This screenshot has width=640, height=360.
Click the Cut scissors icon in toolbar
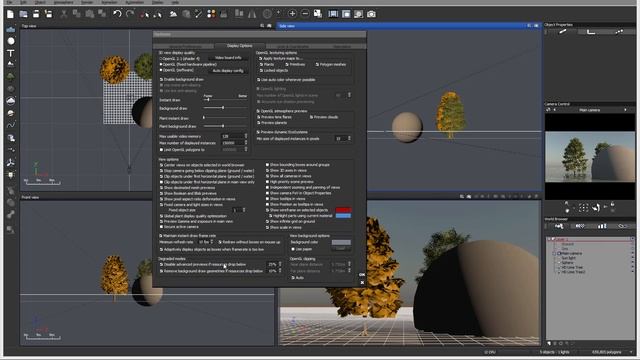[64, 14]
